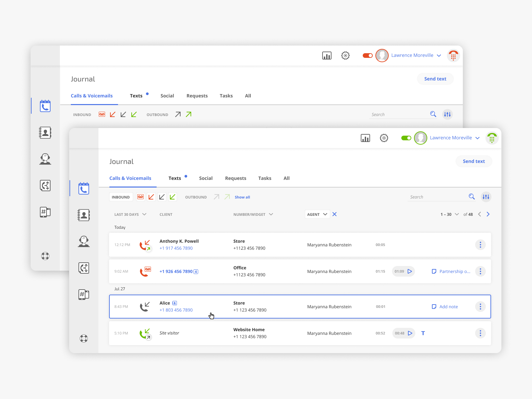Switch to the Requests tab in front window
532x399 pixels.
[235, 178]
